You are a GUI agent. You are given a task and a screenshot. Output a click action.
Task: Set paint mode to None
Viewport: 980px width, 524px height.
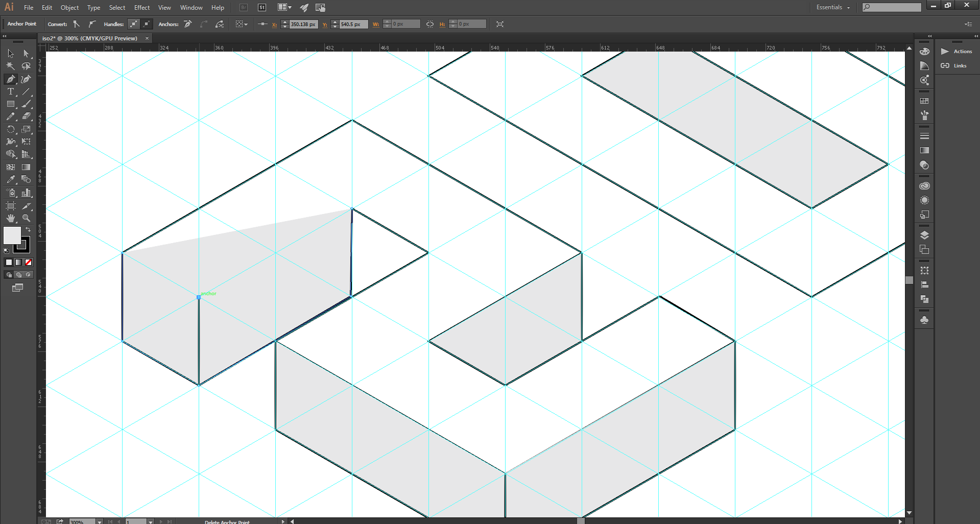[29, 262]
